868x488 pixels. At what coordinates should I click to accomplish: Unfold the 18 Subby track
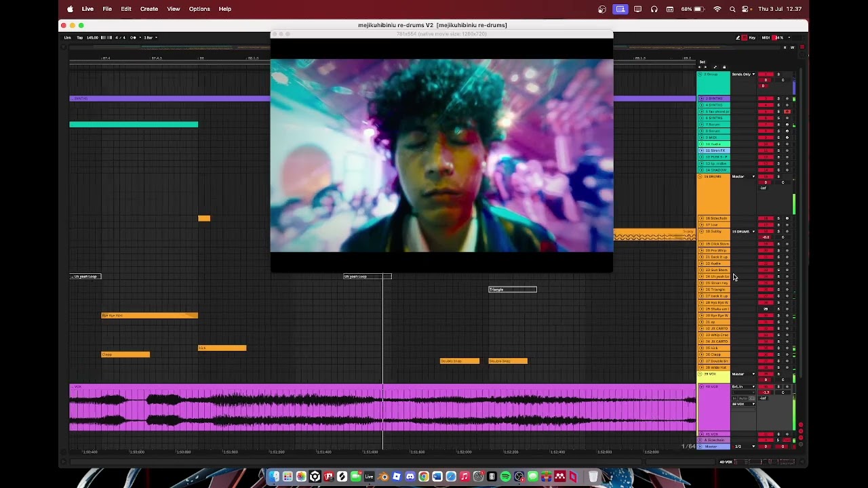coord(701,231)
